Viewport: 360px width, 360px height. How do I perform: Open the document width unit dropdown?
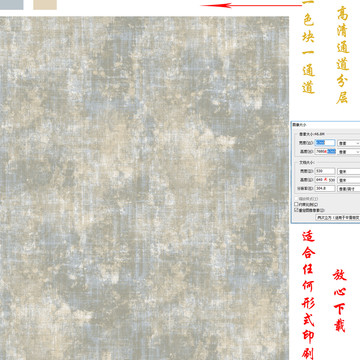pos(349,171)
